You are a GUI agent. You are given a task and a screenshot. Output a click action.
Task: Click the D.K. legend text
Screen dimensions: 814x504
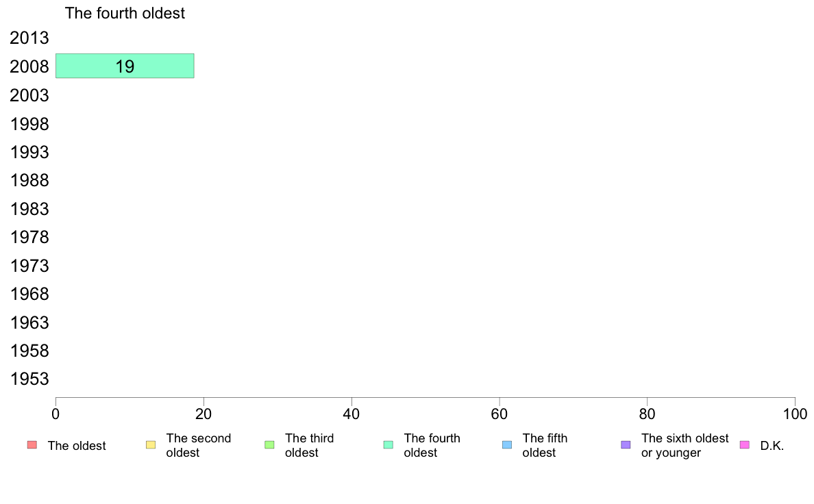pyautogui.click(x=772, y=446)
